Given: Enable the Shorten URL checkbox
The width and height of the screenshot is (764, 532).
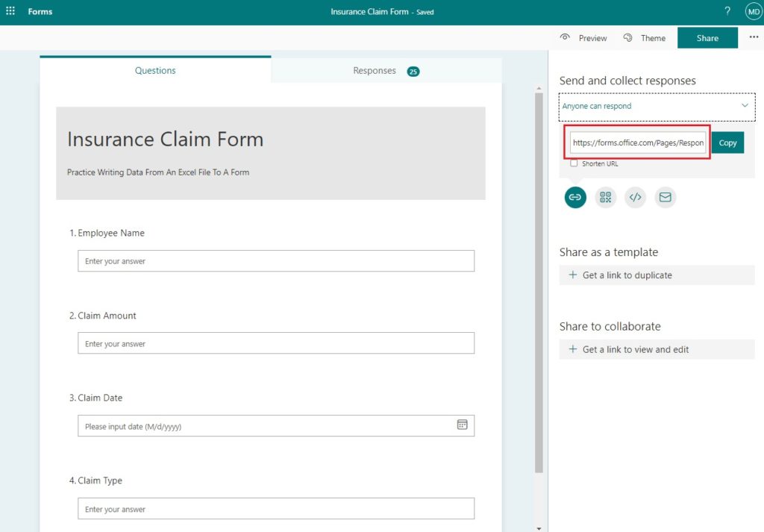Looking at the screenshot, I should pos(573,163).
